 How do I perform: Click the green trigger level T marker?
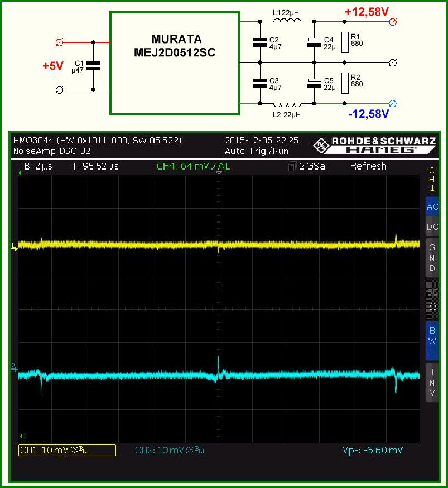pos(23,436)
